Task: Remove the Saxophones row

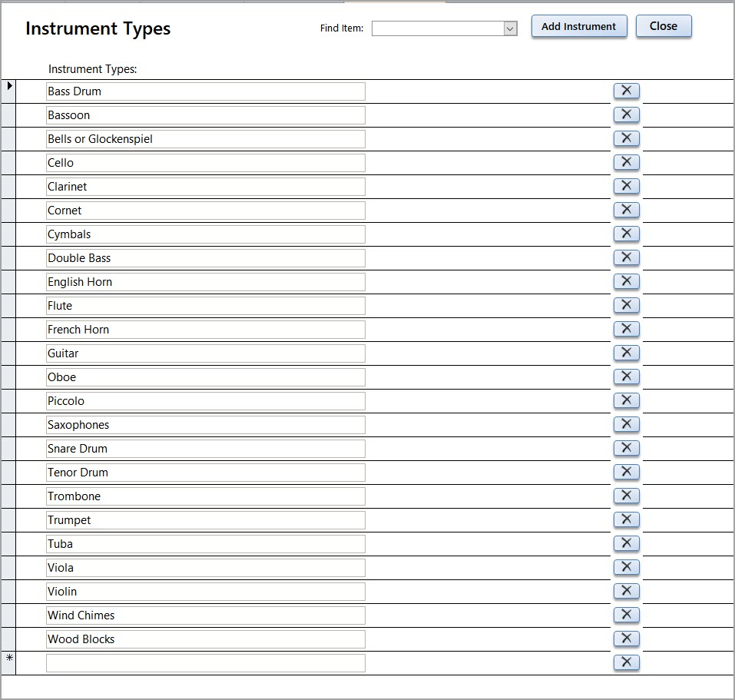Action: pos(626,424)
